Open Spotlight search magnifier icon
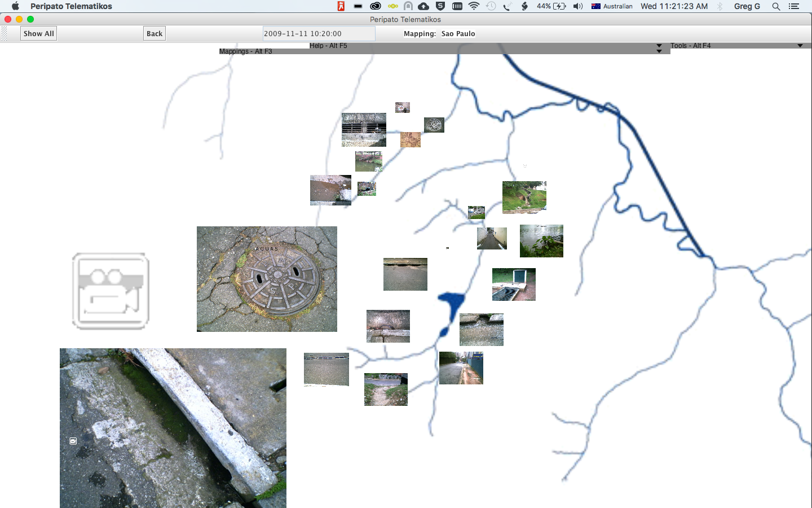Screen dimensions: 812x508 click(776, 6)
